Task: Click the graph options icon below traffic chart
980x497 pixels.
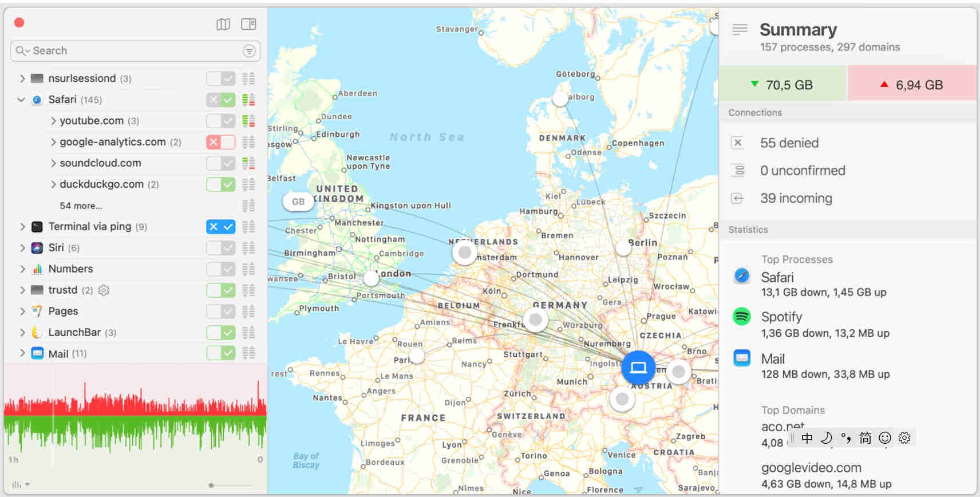Action: coord(20,484)
